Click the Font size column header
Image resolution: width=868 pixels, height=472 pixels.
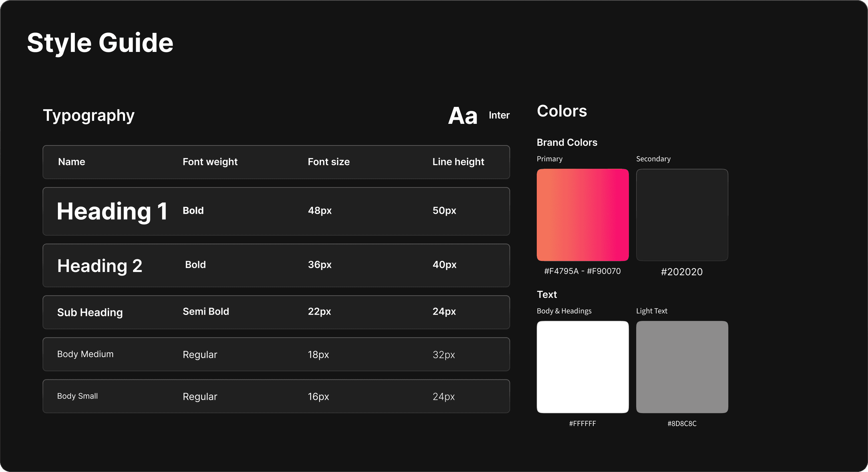click(x=329, y=162)
